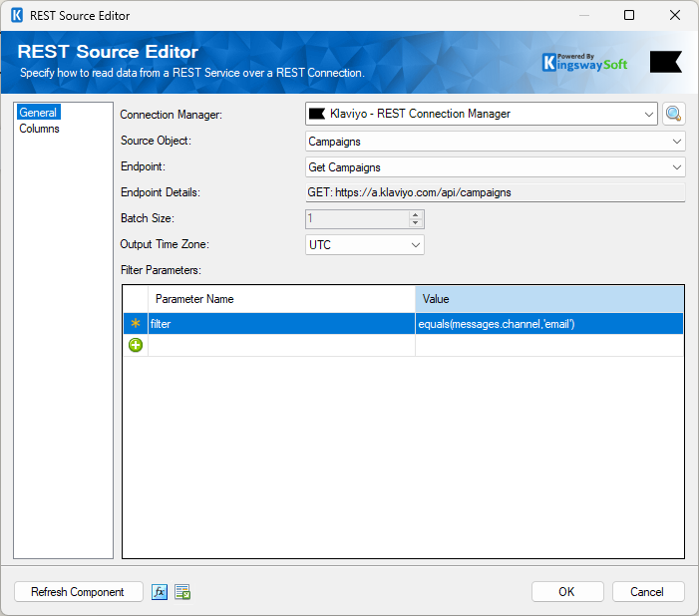This screenshot has width=699, height=616.
Task: Open the expression editor fx icon
Action: tap(160, 592)
